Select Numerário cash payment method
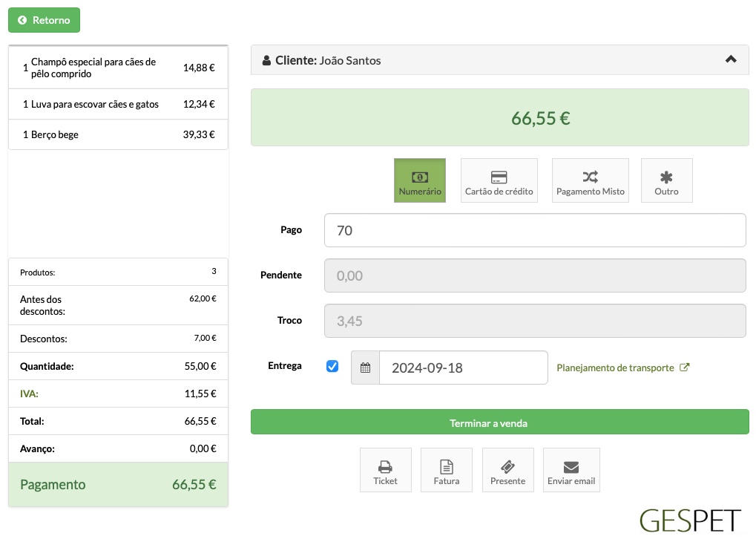This screenshot has height=542, width=756. 419,180
